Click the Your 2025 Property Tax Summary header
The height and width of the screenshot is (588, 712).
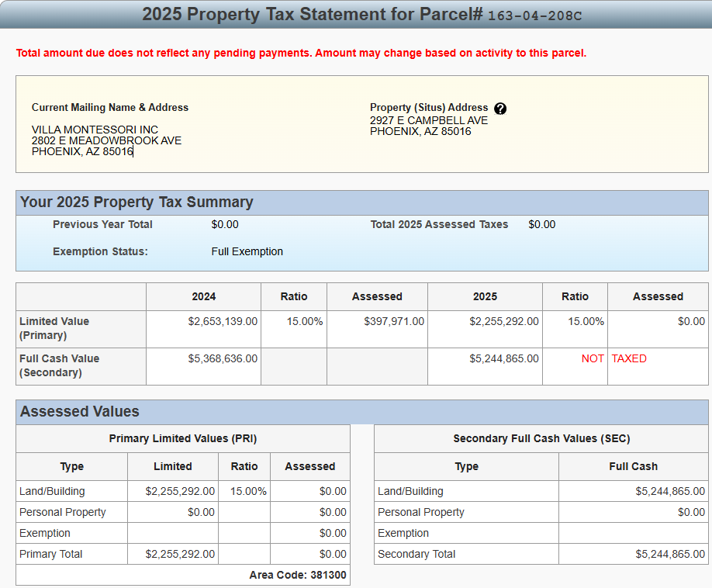(137, 202)
